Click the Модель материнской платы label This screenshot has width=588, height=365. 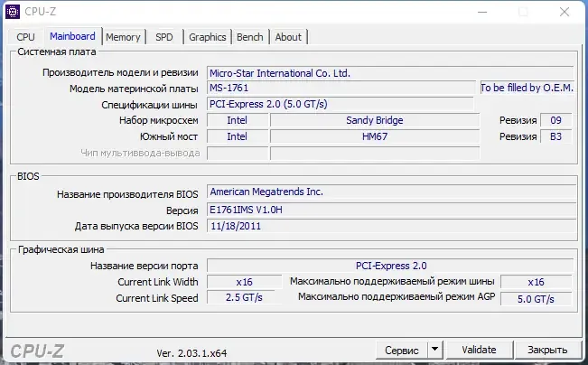pos(134,89)
